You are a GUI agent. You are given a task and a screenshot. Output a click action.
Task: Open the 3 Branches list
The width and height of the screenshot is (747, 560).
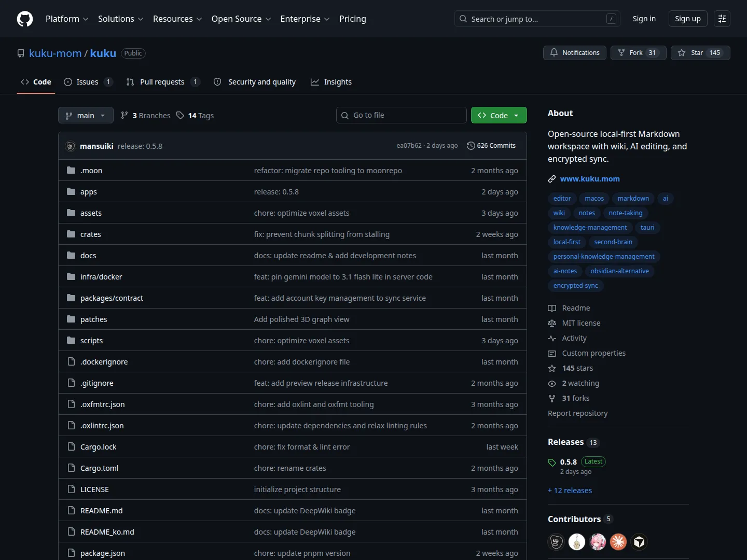click(x=146, y=116)
